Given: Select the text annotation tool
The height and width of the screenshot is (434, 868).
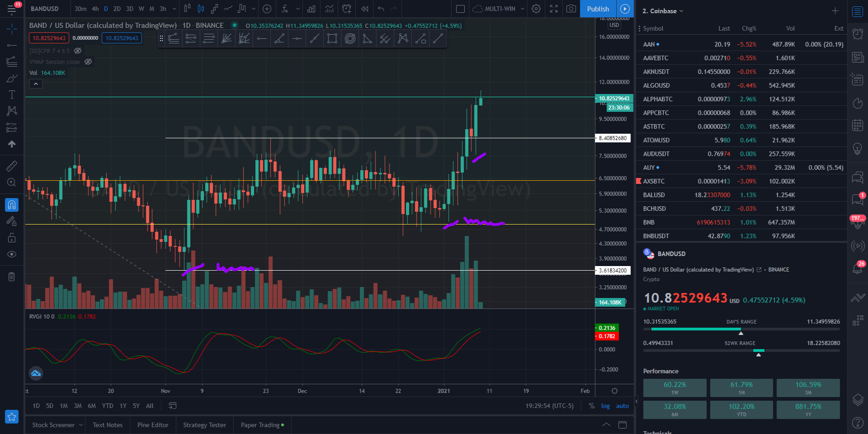Looking at the screenshot, I should pos(12,94).
